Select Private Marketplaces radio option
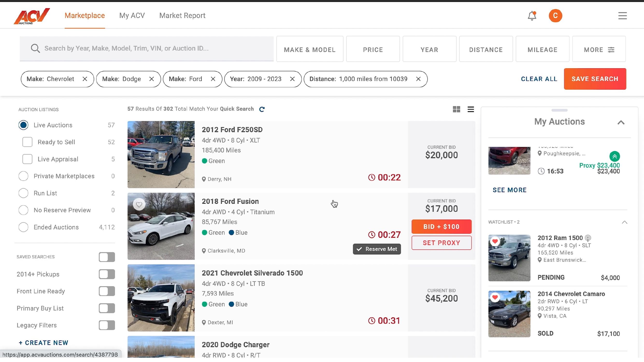 click(23, 176)
